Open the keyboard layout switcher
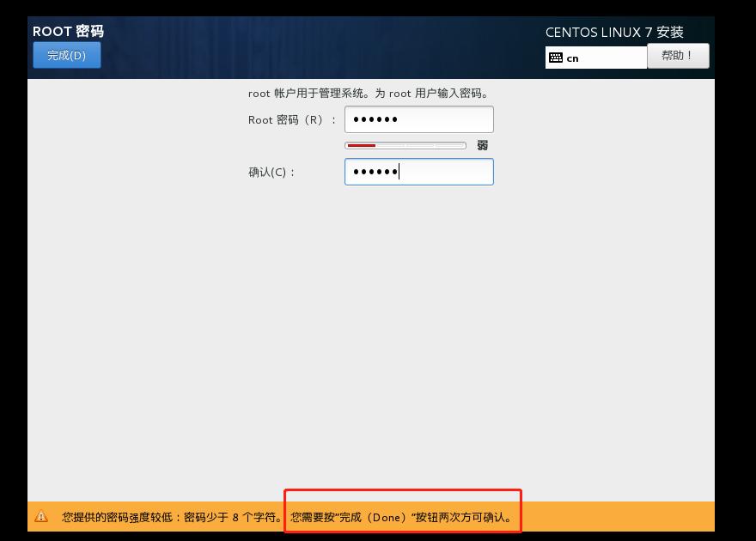 (x=596, y=57)
